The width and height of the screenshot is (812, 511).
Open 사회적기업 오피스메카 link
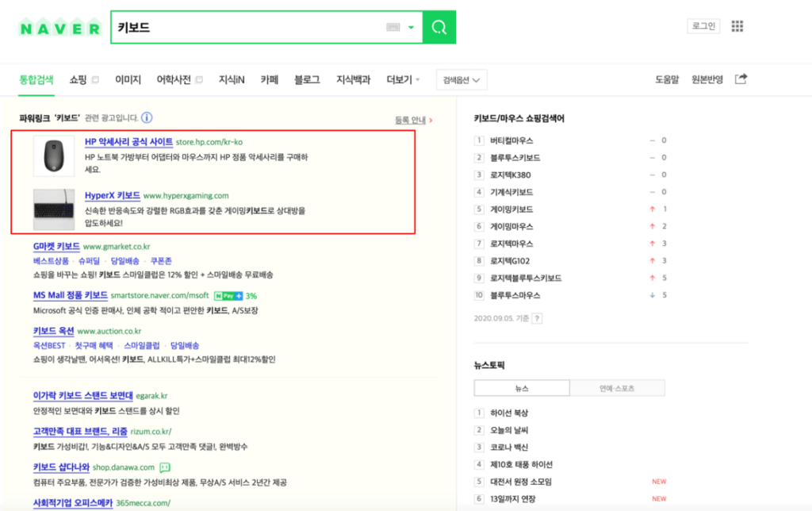[73, 503]
